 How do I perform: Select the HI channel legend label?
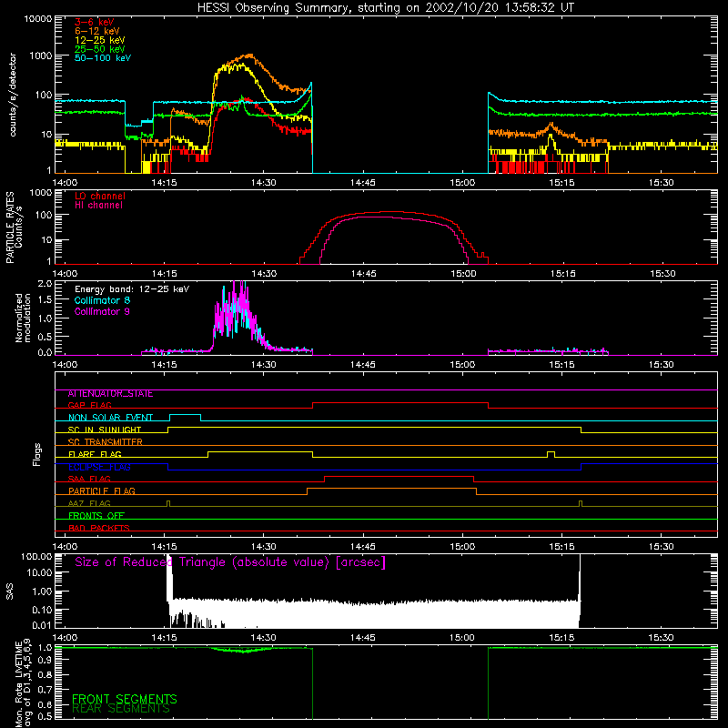point(98,206)
